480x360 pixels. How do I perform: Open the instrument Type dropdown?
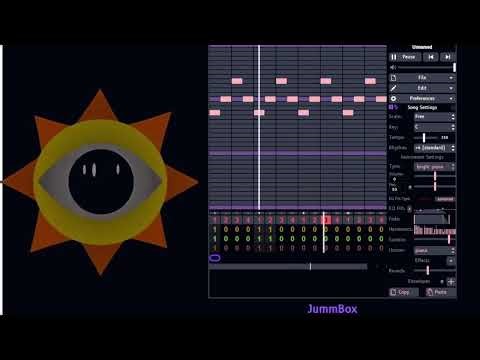pyautogui.click(x=435, y=166)
